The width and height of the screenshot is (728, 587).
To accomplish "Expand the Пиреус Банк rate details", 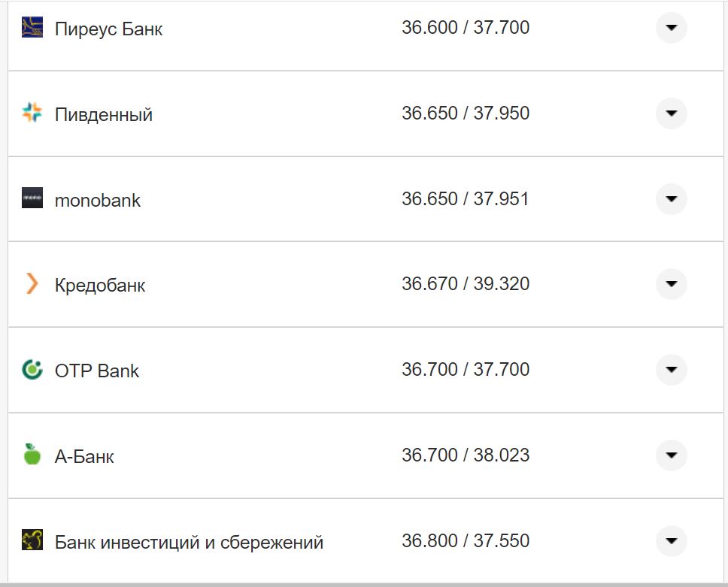I will coord(671,27).
